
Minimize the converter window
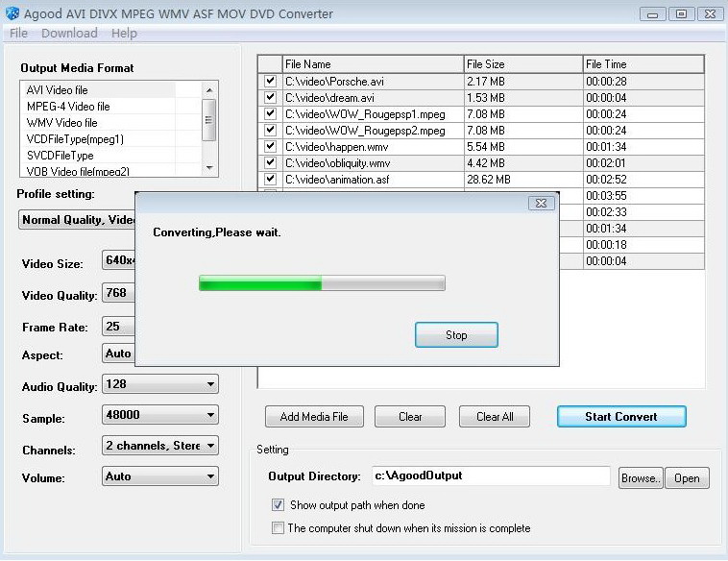(x=652, y=14)
